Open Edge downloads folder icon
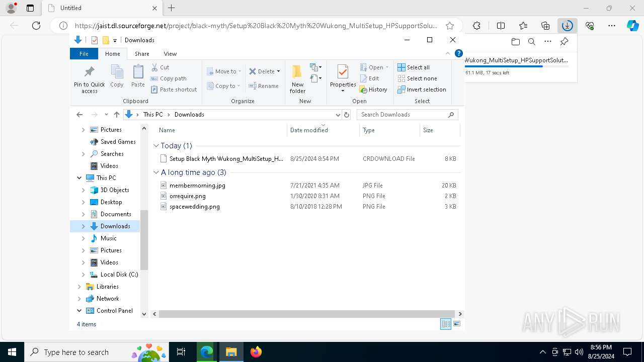This screenshot has height=362, width=644. (x=515, y=42)
